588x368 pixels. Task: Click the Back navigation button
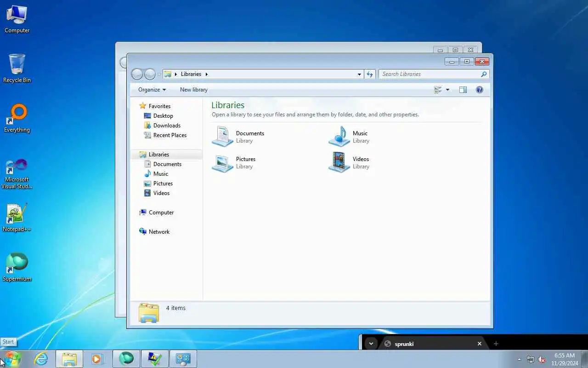(137, 74)
